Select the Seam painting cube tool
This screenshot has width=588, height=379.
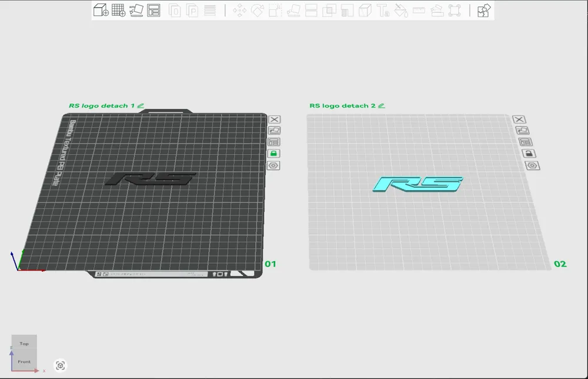click(x=365, y=11)
